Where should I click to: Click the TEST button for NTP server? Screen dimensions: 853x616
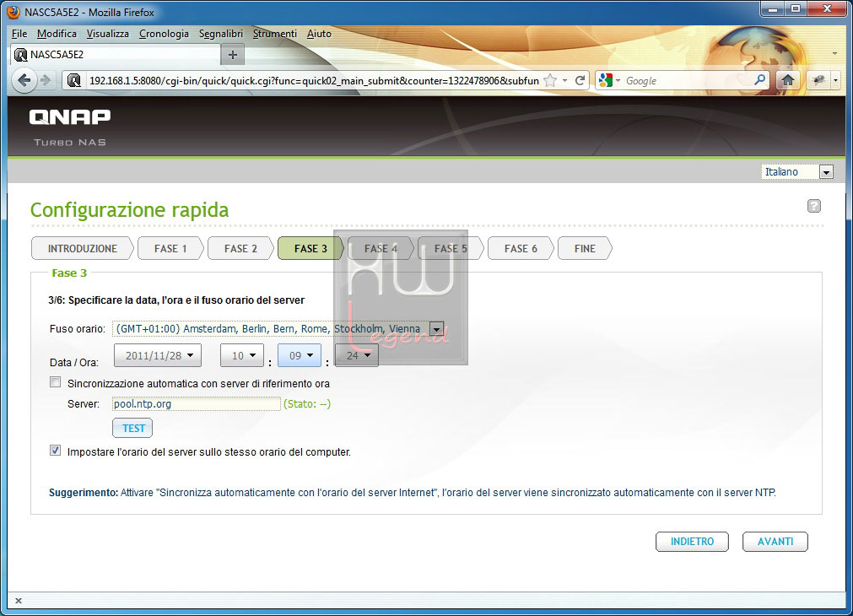point(132,429)
